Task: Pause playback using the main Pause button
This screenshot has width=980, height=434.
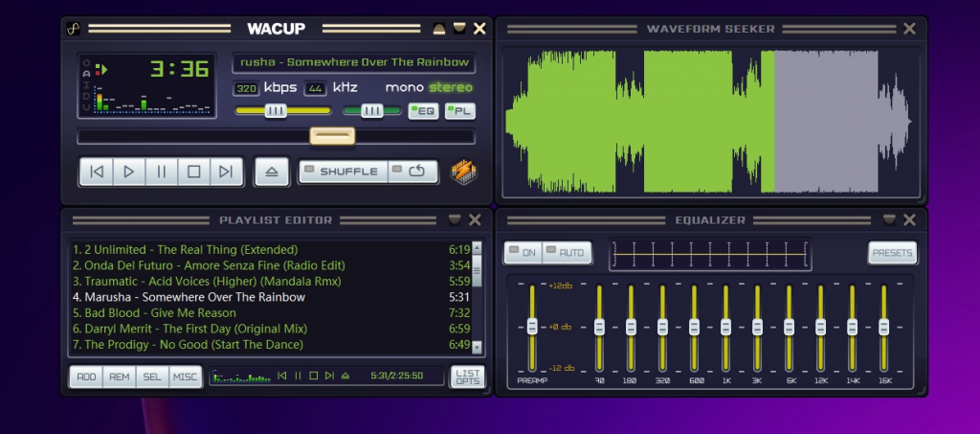Action: [x=162, y=172]
